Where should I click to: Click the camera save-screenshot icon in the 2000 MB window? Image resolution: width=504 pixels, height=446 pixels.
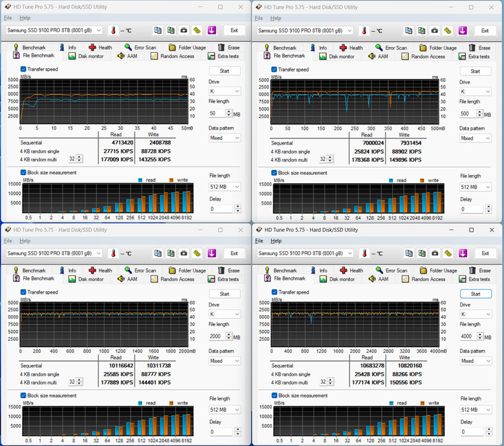pos(184,253)
